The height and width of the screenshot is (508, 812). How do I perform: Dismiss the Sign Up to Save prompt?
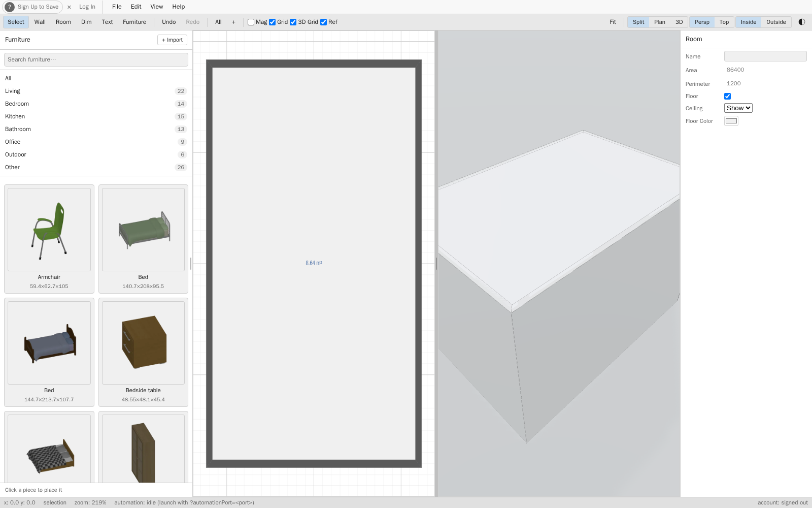(x=69, y=7)
